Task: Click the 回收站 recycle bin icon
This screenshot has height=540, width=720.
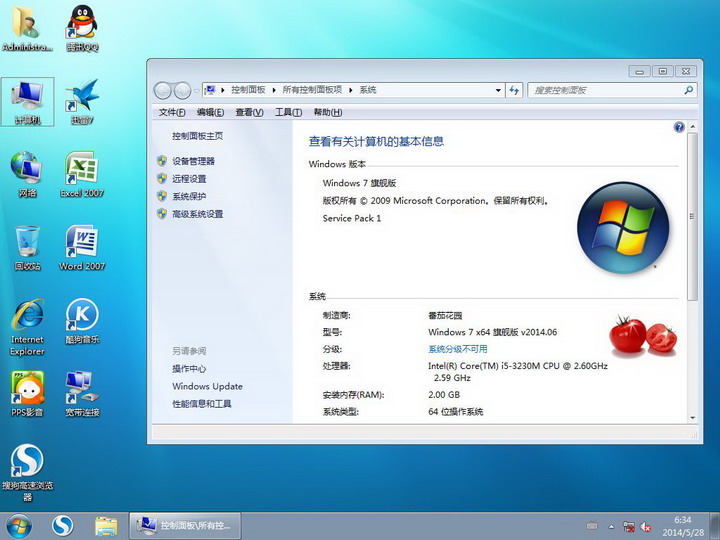Action: pos(27,244)
